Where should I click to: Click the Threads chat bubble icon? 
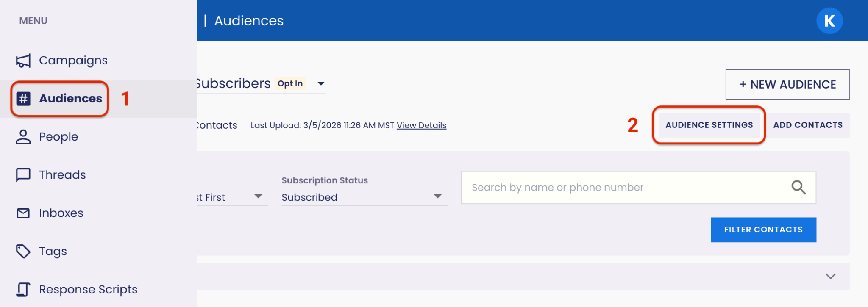[23, 175]
